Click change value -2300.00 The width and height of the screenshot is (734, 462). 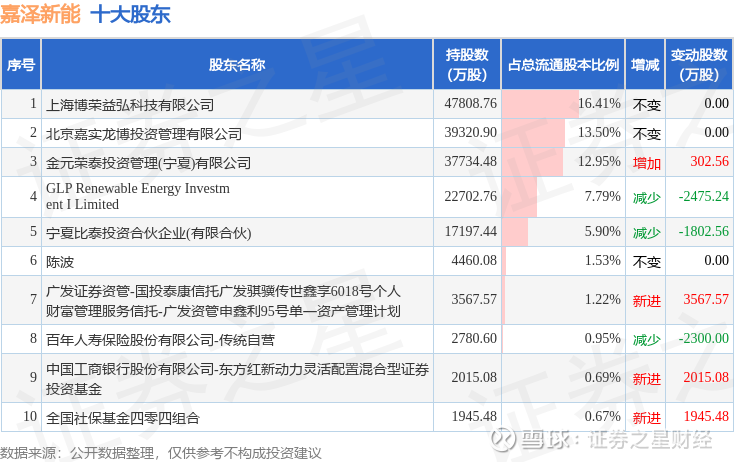point(704,338)
